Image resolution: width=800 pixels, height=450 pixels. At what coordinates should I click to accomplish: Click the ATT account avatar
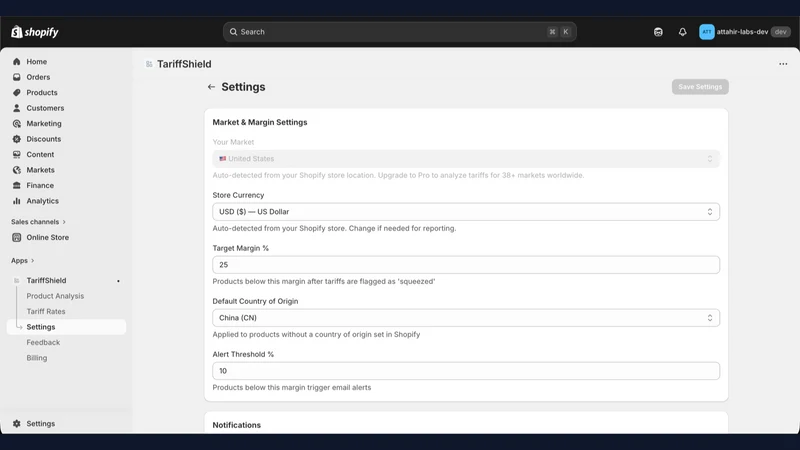pyautogui.click(x=707, y=32)
